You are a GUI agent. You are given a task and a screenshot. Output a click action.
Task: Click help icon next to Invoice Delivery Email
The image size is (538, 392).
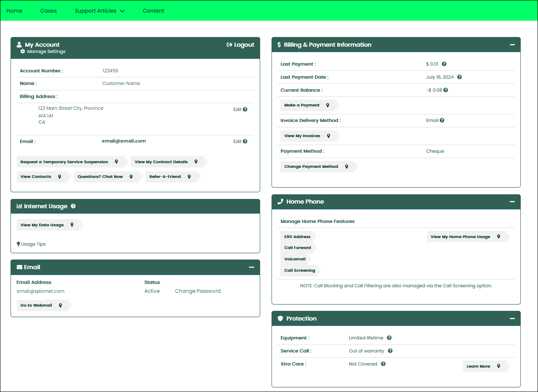point(442,120)
